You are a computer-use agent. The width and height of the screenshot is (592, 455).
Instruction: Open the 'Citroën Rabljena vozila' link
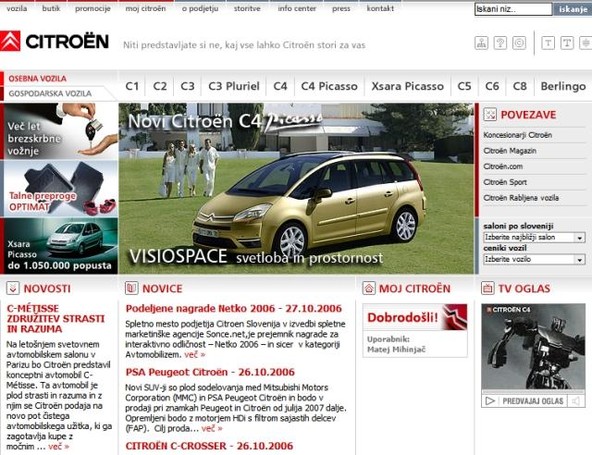[x=521, y=198]
